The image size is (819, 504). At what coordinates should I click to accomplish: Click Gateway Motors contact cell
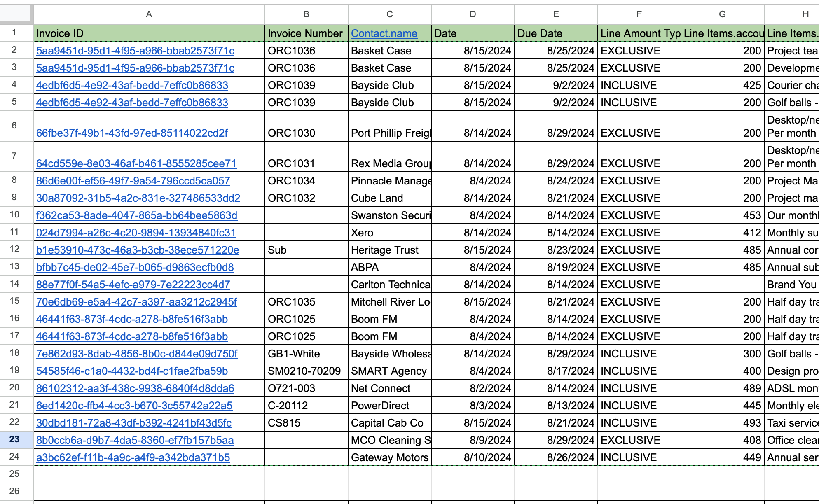(389, 457)
